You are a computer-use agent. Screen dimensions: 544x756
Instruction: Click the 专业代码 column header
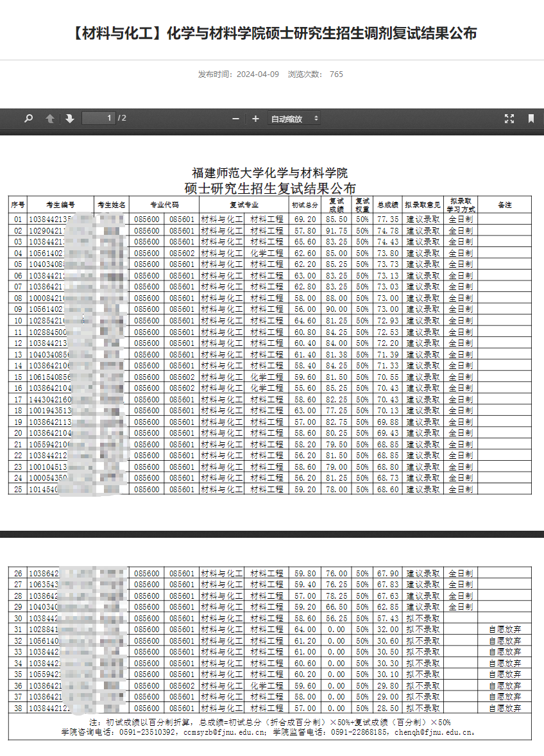[164, 205]
